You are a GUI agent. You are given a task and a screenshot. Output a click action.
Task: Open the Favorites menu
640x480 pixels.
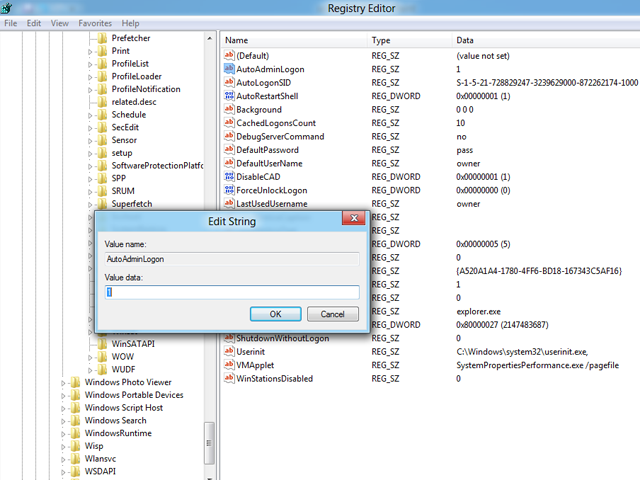pos(95,23)
